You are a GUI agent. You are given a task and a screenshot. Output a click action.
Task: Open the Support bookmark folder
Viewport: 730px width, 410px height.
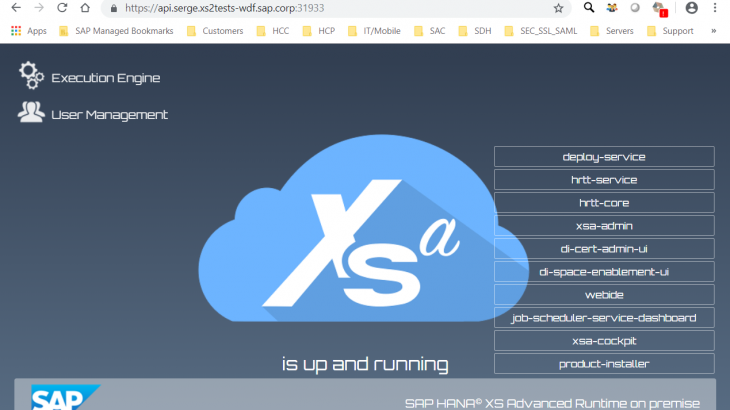coord(670,31)
